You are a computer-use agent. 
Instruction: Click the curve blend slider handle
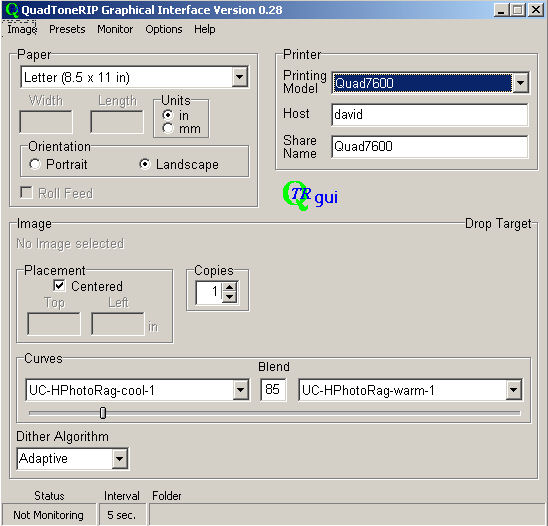[103, 413]
